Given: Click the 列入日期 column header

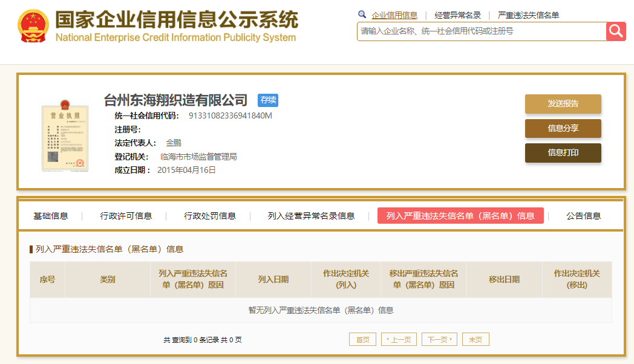Looking at the screenshot, I should pos(273,279).
